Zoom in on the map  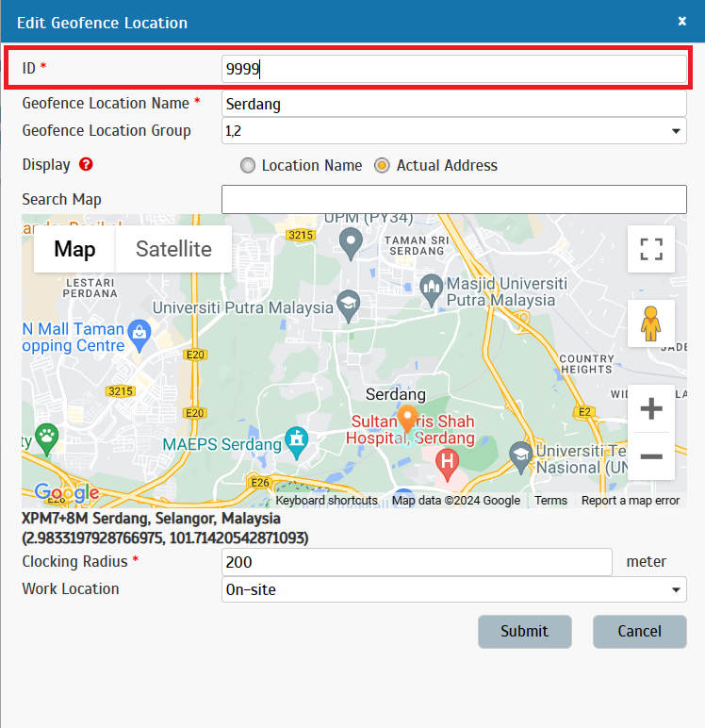click(651, 409)
